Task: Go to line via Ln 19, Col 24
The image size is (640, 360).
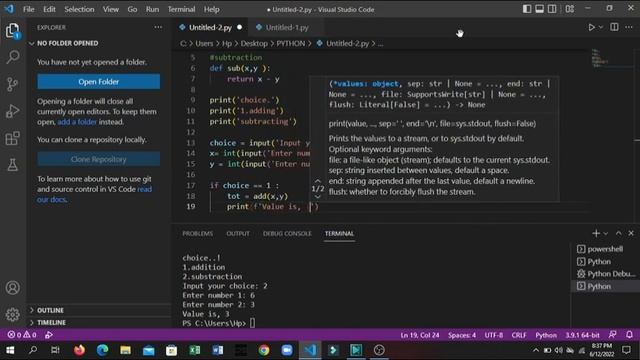Action: [x=420, y=335]
